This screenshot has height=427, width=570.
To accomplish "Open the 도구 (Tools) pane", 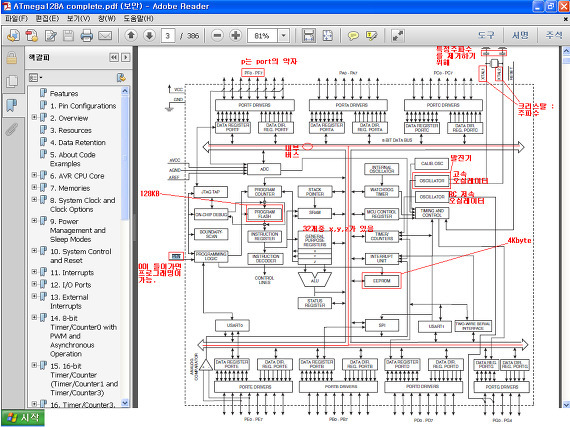I will pos(486,35).
